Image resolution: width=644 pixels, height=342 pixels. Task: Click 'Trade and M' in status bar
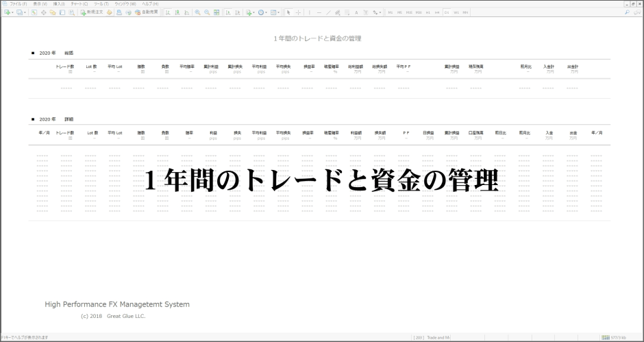coord(438,337)
